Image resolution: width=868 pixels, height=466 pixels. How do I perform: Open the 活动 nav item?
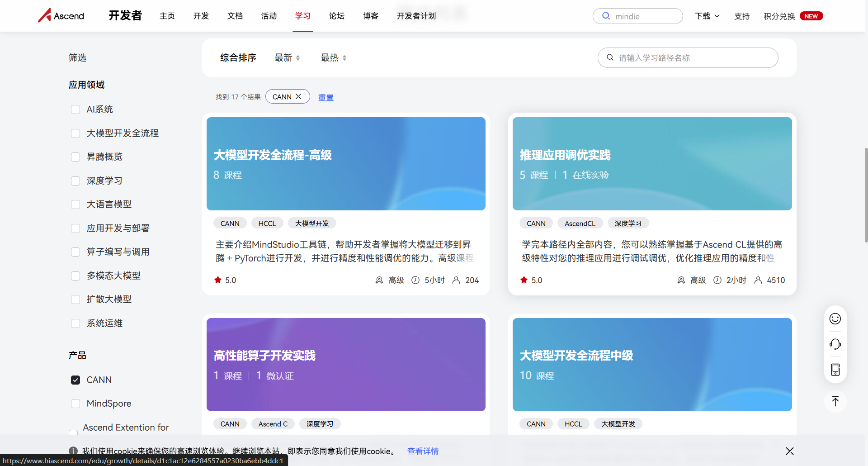(x=269, y=16)
